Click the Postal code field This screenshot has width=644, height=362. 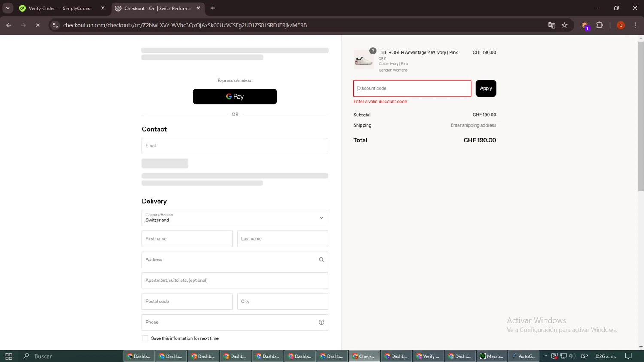(x=187, y=302)
